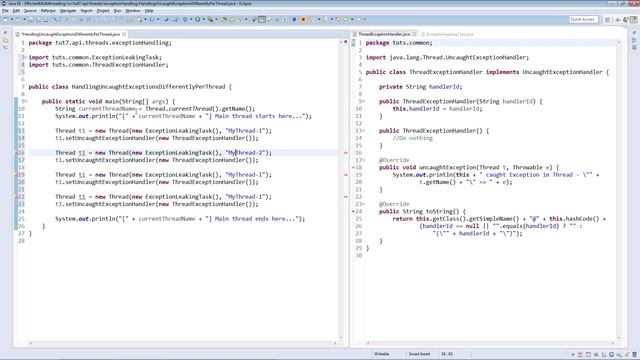Close the HandlingUncaughtExceptionsDifferentlyPerThread.java tab
640x360 pixels.
tap(124, 34)
